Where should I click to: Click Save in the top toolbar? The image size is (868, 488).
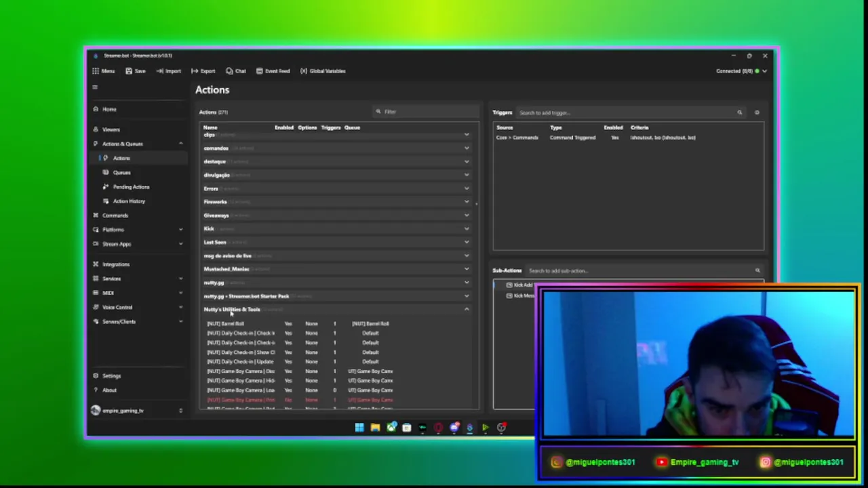136,70
